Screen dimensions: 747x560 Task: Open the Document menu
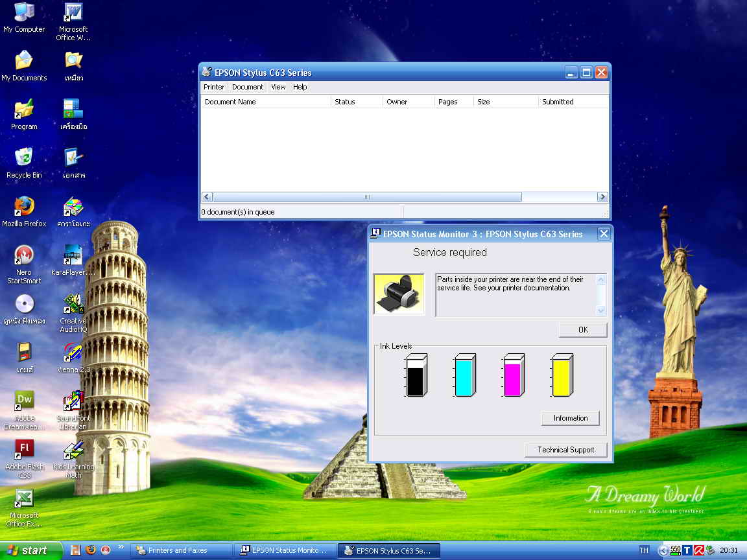(248, 87)
